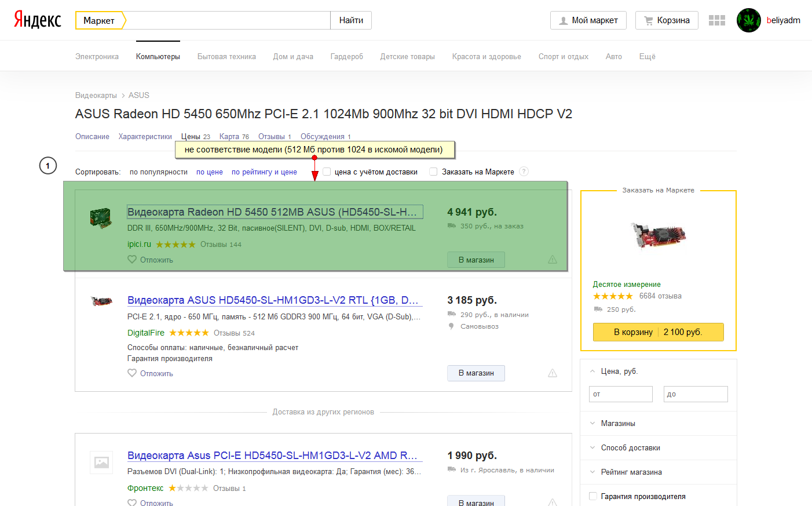812x506 pixels.
Task: Click the Найти search button
Action: click(x=351, y=20)
